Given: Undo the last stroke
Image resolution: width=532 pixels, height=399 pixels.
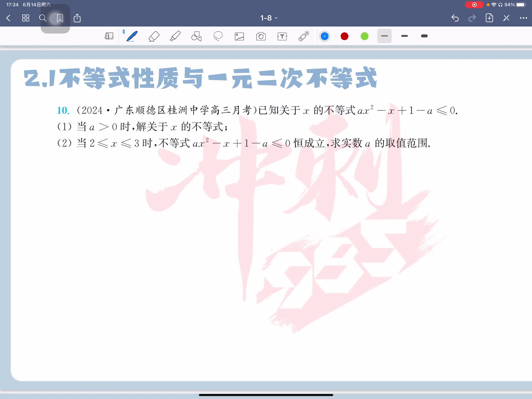Looking at the screenshot, I should click(455, 18).
